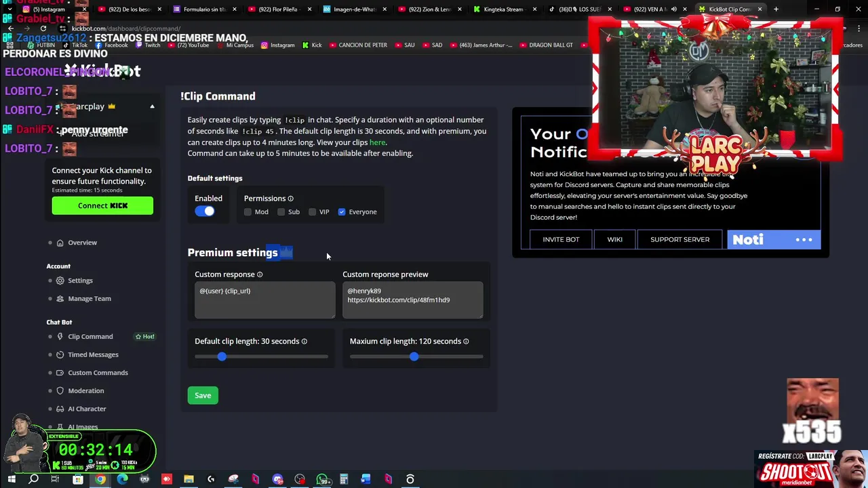
Task: Open Microsoft Edge from the taskbar
Action: pos(122,479)
